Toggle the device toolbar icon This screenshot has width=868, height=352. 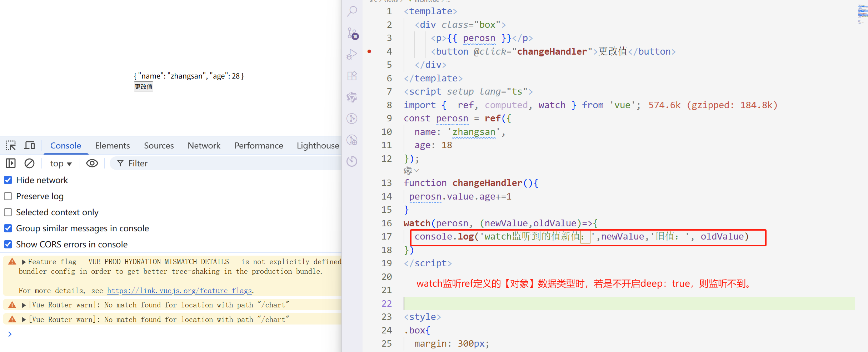(x=30, y=145)
